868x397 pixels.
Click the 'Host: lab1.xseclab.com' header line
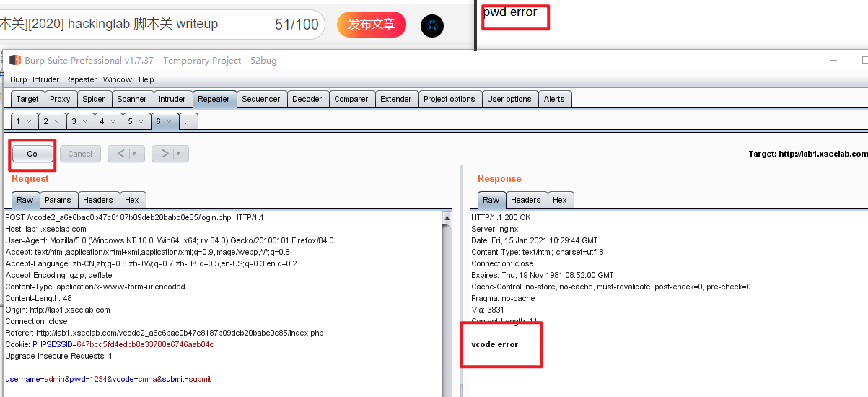(x=46, y=229)
